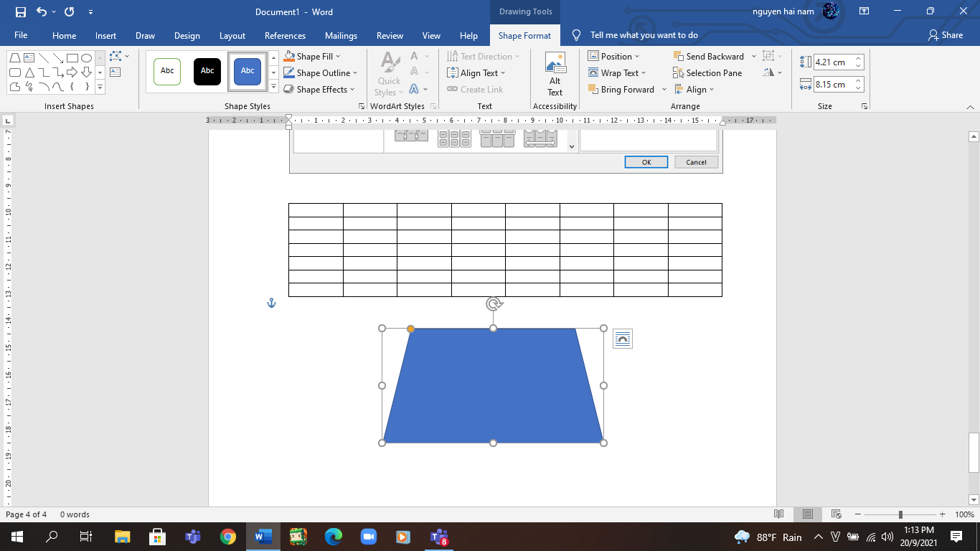Switch to Web Layout view
Viewport: 980px width, 551px height.
click(x=836, y=514)
